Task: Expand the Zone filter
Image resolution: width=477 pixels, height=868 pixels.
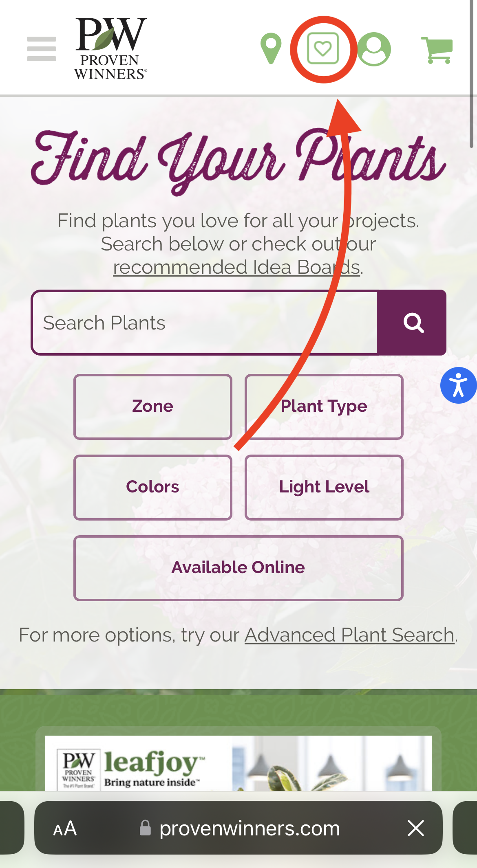Action: (153, 407)
